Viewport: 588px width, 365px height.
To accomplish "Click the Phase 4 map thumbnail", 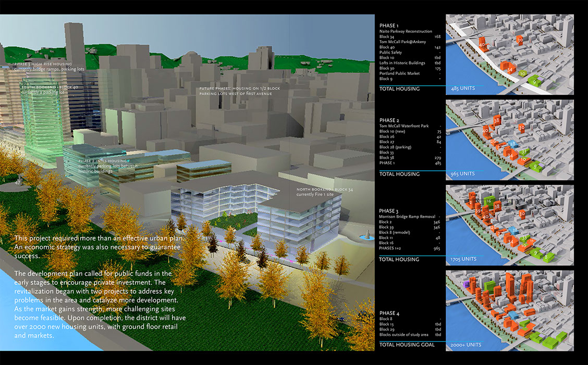I will [510, 310].
